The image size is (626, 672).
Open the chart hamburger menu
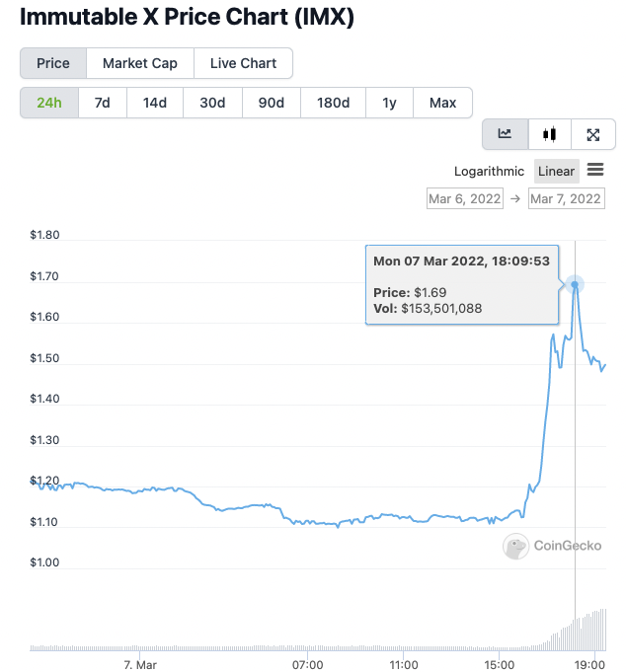click(x=595, y=171)
